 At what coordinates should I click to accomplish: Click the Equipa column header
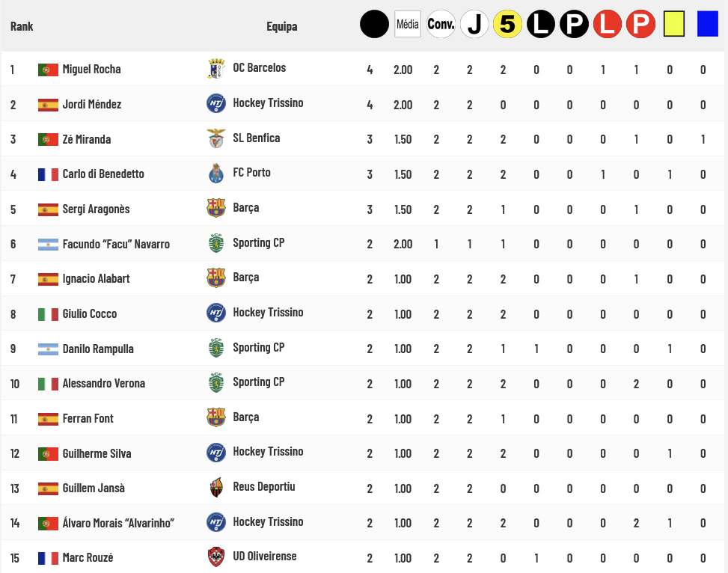[x=281, y=27]
